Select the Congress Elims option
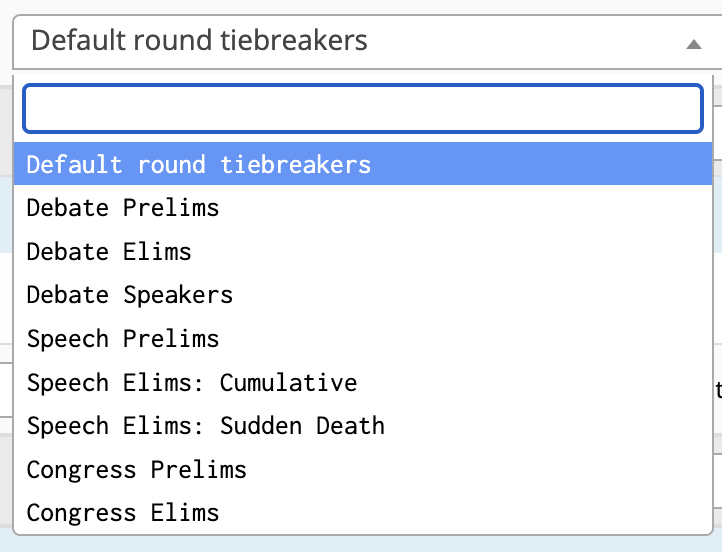The width and height of the screenshot is (722, 552). 123,513
